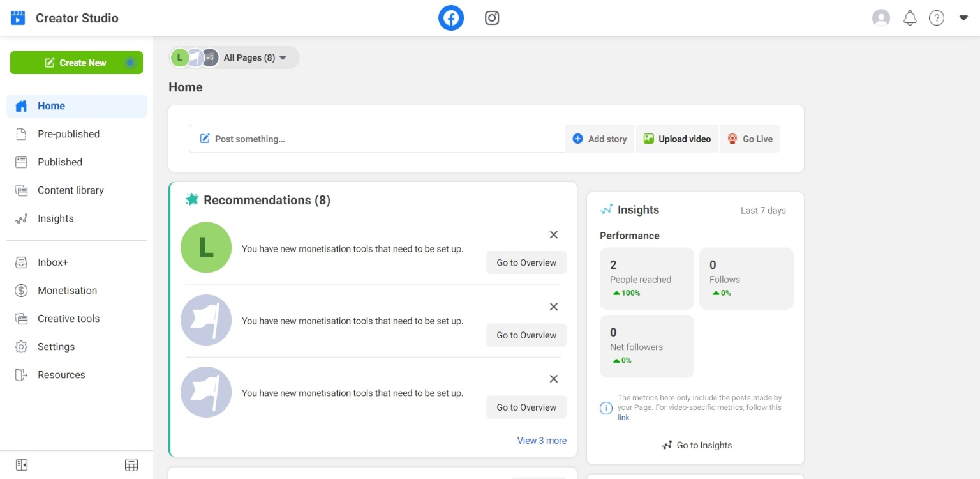The height and width of the screenshot is (479, 980).
Task: Click Go to Overview on the third recommendation
Action: (x=526, y=407)
